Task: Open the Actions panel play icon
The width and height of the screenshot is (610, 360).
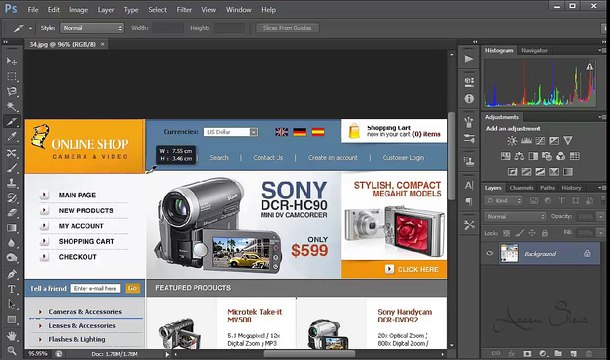Action: click(x=469, y=59)
